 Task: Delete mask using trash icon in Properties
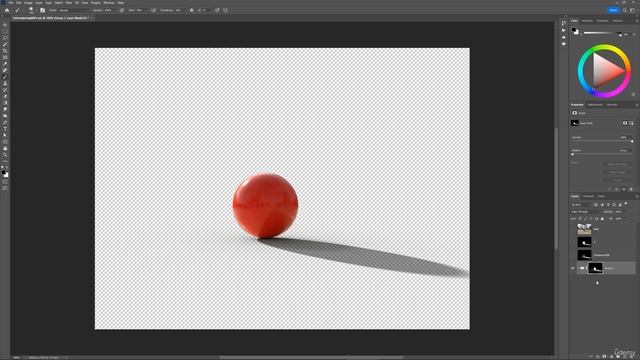631,189
